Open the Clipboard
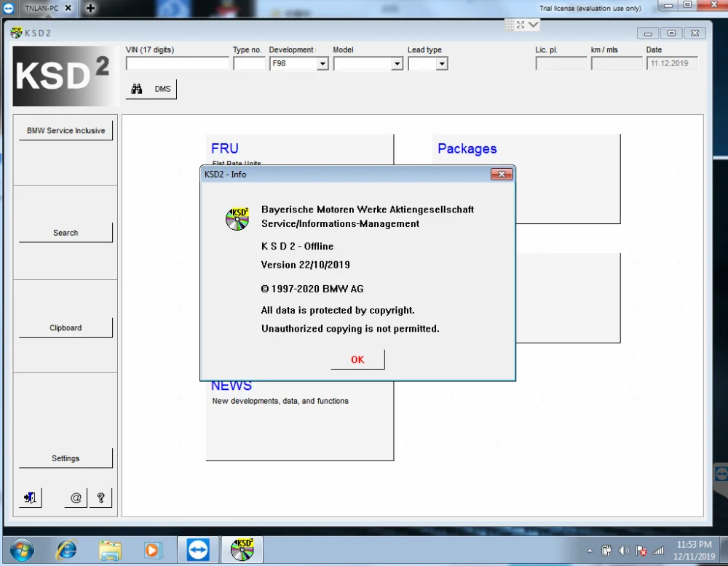 coord(66,327)
